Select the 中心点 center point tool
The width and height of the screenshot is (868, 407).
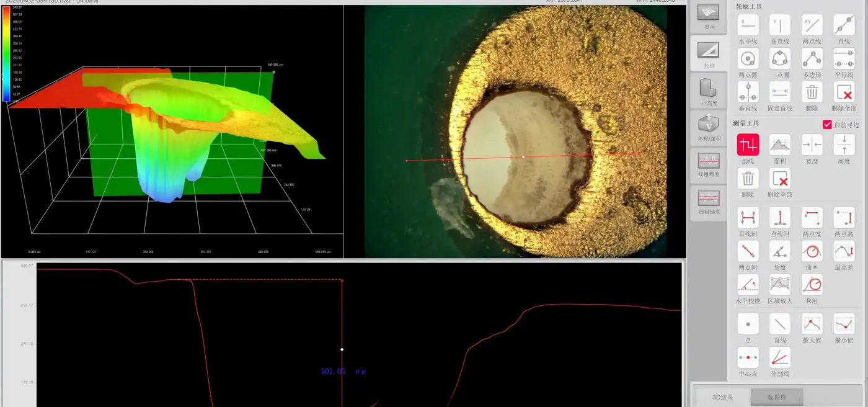(748, 357)
